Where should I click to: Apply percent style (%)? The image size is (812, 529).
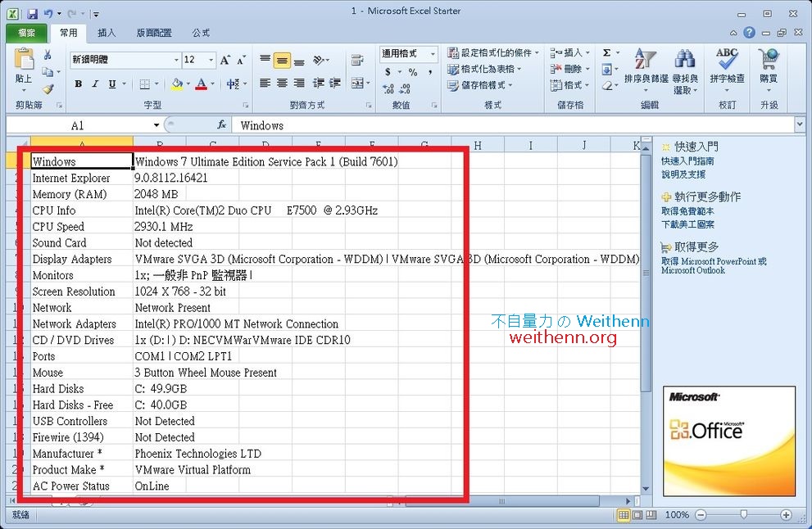[x=413, y=72]
